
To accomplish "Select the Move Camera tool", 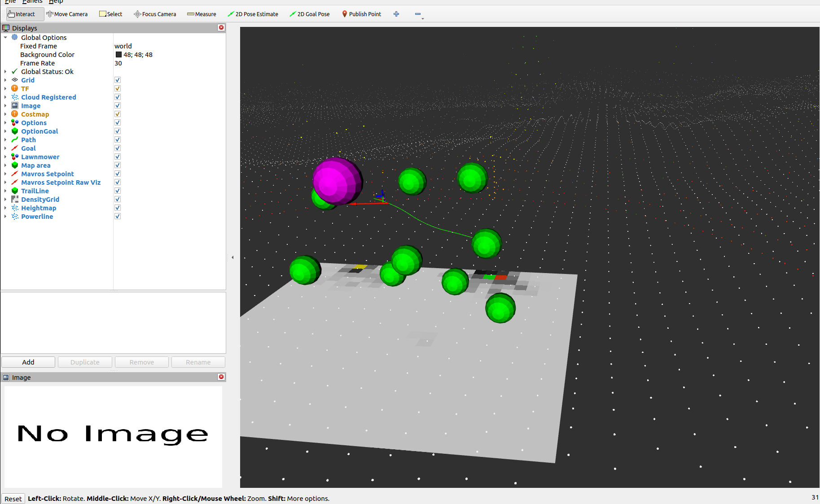I will (x=67, y=14).
